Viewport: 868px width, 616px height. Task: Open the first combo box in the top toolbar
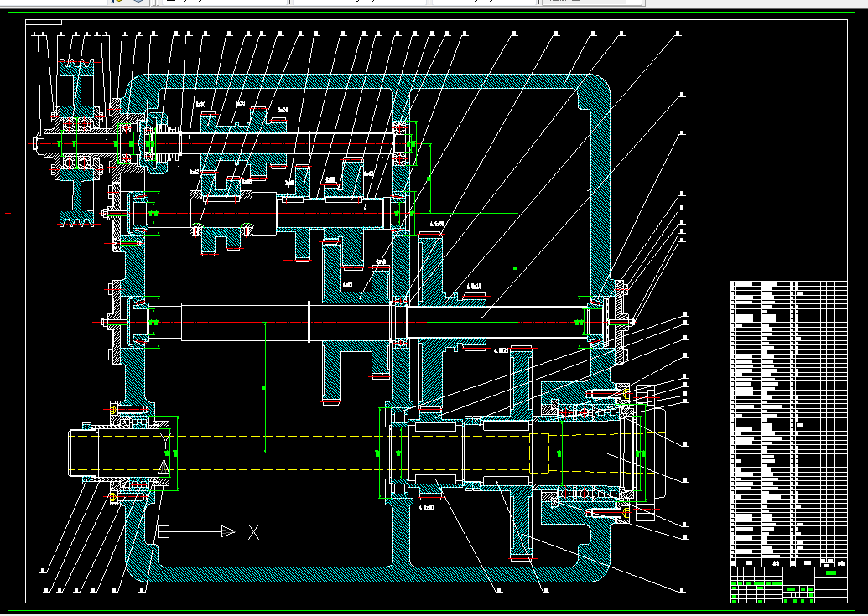point(224,3)
